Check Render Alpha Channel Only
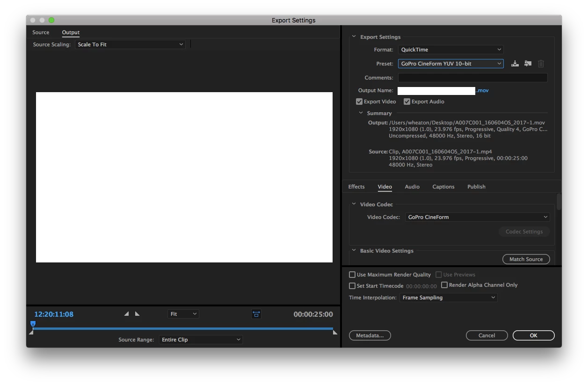 (x=444, y=285)
